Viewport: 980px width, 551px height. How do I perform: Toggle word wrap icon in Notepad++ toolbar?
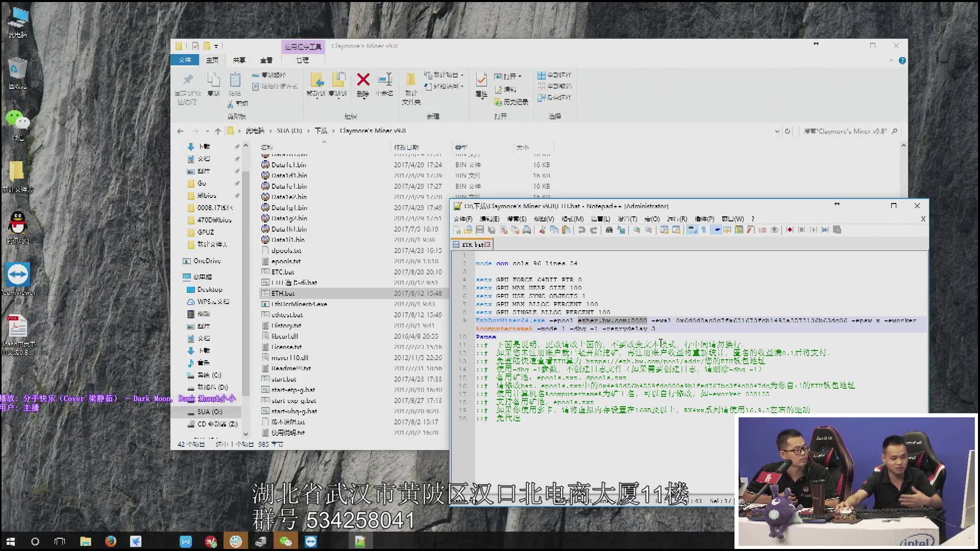(692, 230)
